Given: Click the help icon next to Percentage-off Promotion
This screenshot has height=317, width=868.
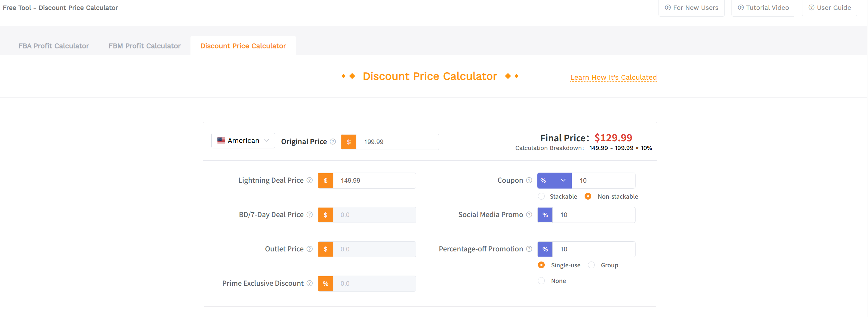Looking at the screenshot, I should (x=529, y=249).
